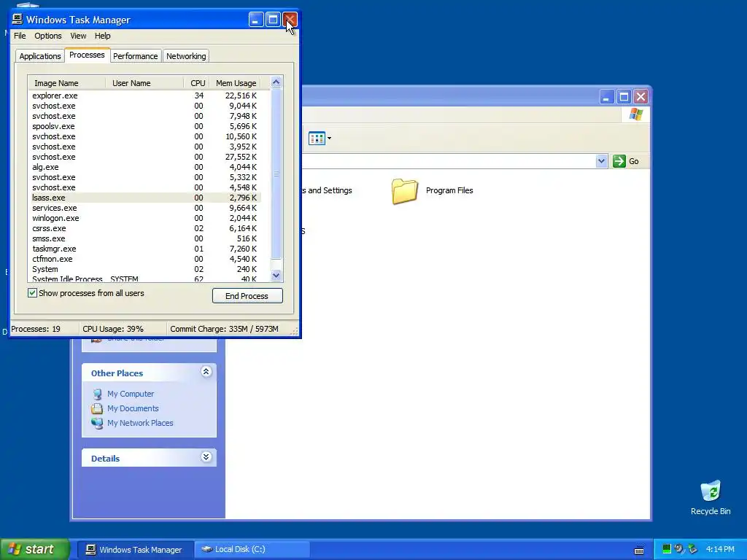Click the My Documents folder icon

coord(97,408)
